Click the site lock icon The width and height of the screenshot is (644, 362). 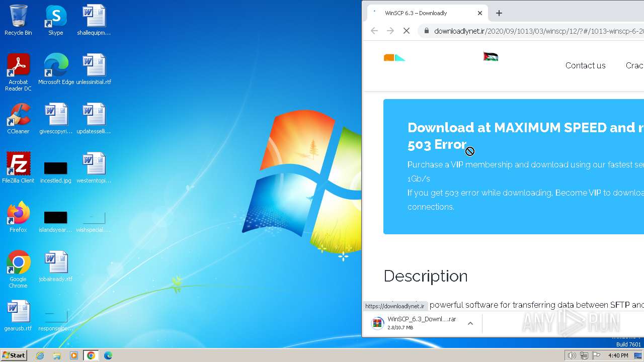point(427,31)
